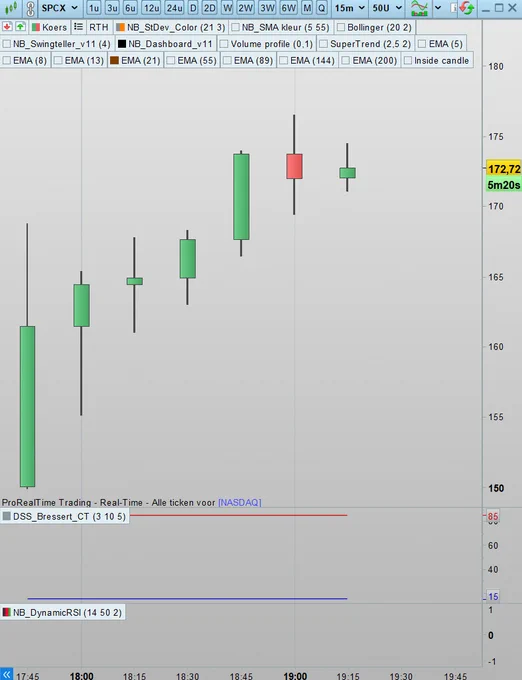The height and width of the screenshot is (680, 522).
Task: Click the double-left arrow at chart bottom
Action: click(x=7, y=674)
